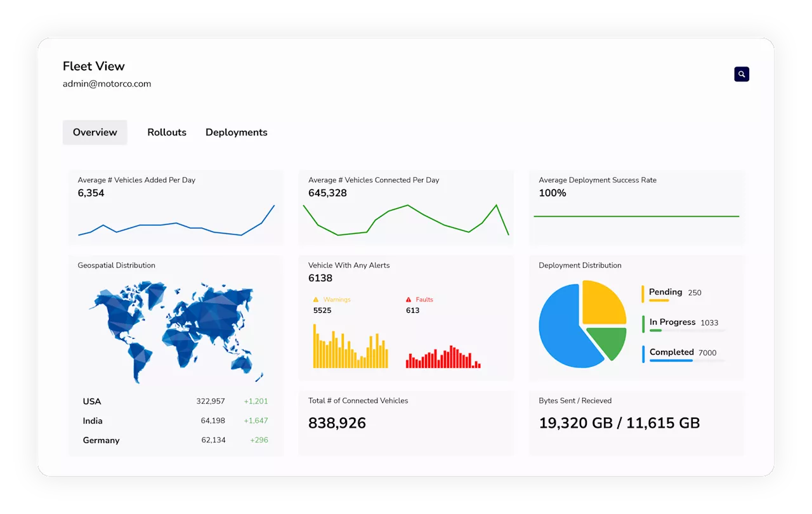
Task: Click the 62,134 value
Action: [x=214, y=440]
